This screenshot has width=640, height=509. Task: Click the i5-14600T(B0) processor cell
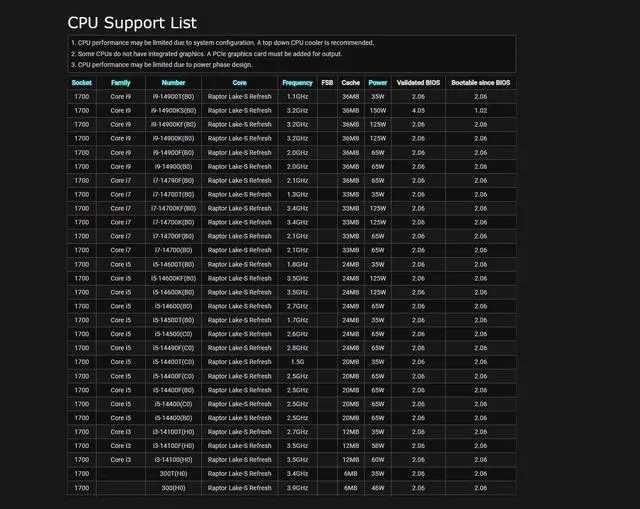pos(173,264)
